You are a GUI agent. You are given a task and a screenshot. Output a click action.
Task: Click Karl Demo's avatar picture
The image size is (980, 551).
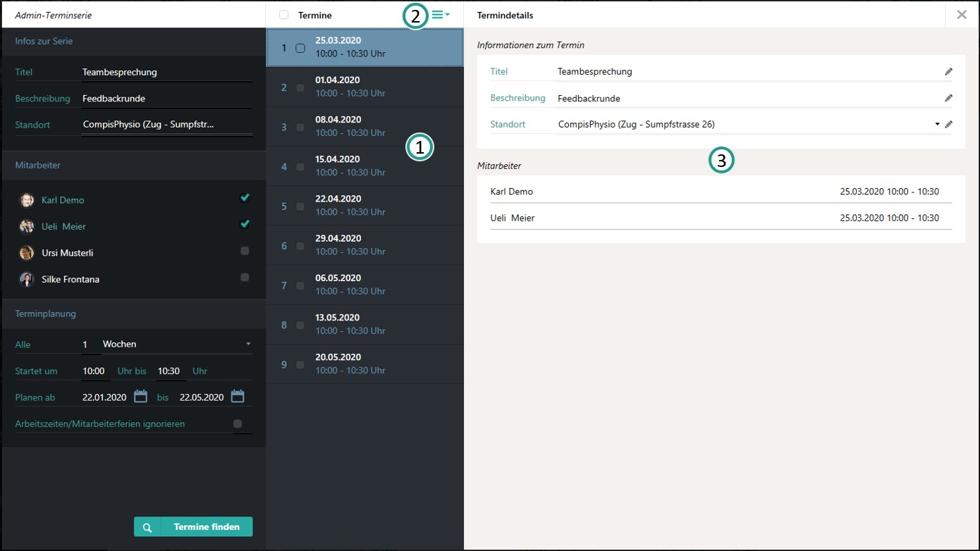(27, 200)
